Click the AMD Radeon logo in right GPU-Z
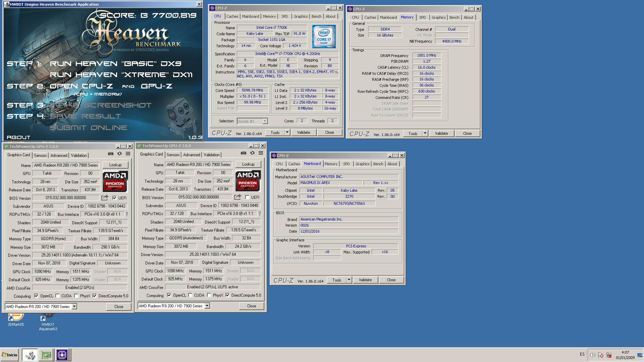 [x=248, y=181]
